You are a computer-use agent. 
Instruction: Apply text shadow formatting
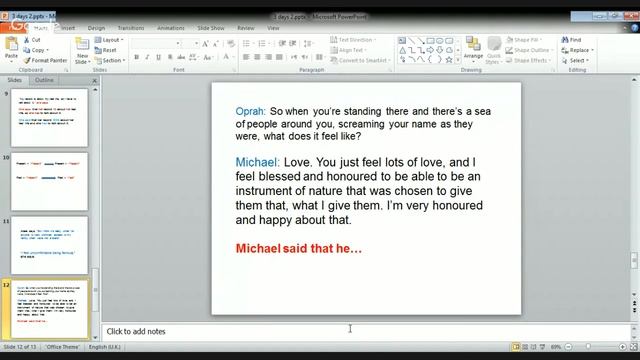[170, 57]
